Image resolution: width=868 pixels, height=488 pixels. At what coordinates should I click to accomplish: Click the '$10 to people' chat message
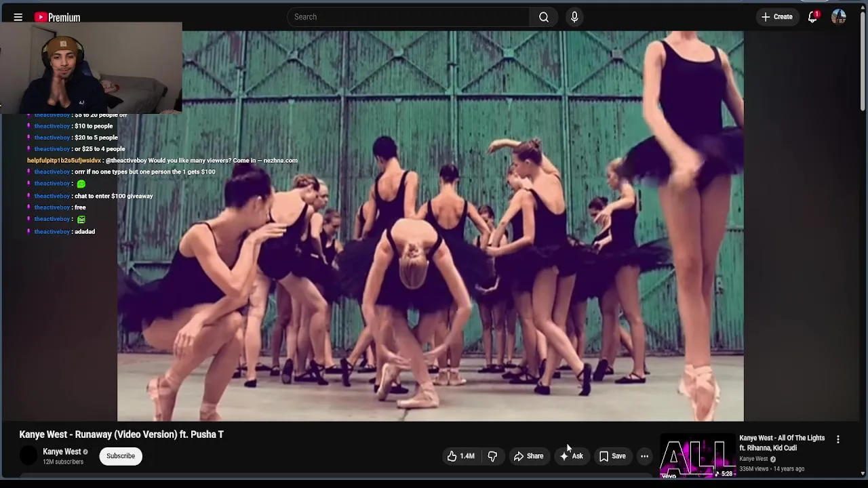tap(93, 126)
